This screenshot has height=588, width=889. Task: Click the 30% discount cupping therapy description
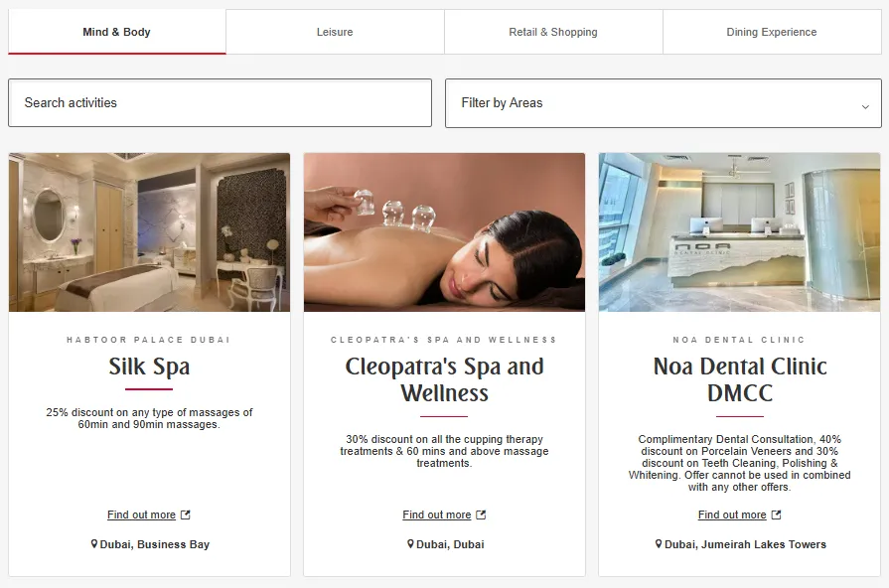coord(445,451)
